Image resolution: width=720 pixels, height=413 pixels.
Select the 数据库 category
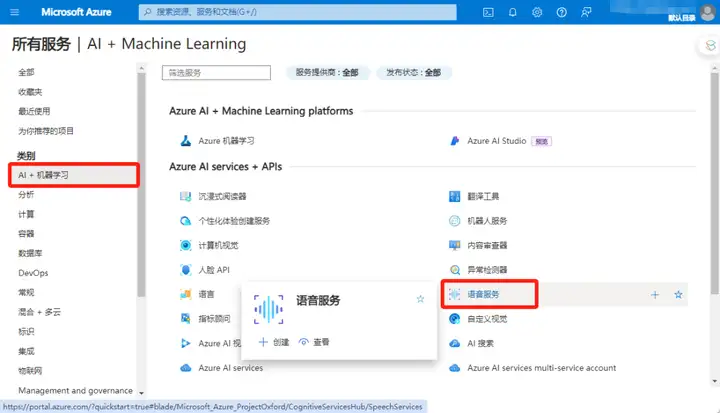tap(30, 253)
